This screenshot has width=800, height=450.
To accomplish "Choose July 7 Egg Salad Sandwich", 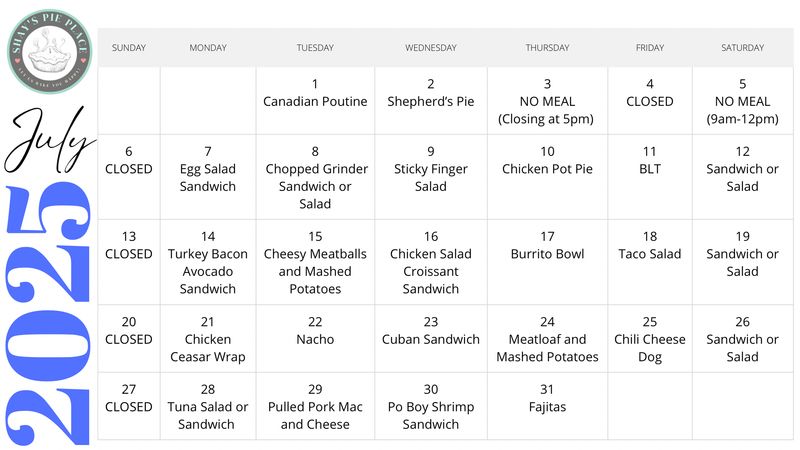I will pos(208,177).
